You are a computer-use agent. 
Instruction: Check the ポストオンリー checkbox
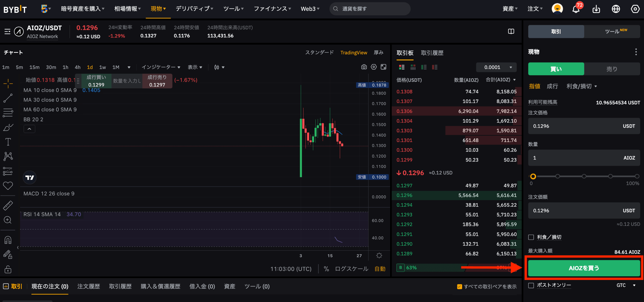531,285
